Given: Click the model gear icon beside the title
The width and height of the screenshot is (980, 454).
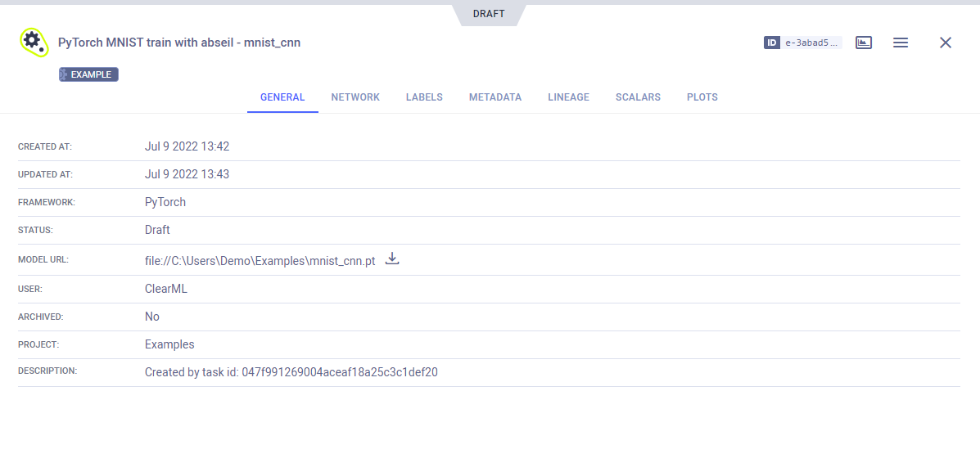Looking at the screenshot, I should click(33, 42).
